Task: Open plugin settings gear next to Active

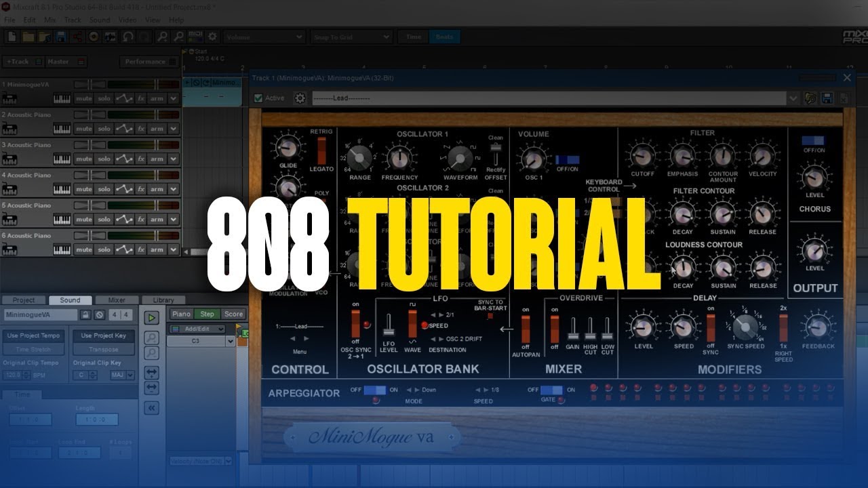Action: [300, 98]
